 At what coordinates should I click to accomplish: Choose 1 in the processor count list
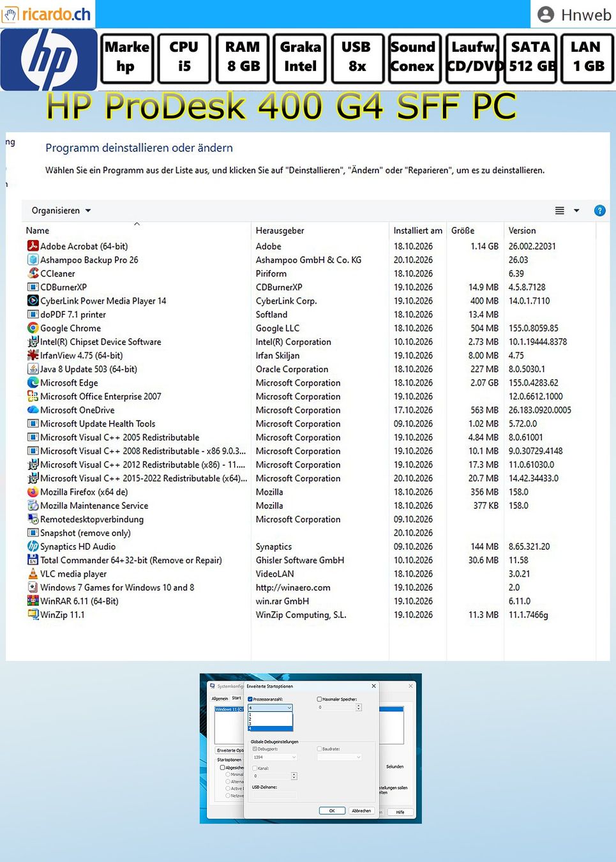tap(270, 715)
